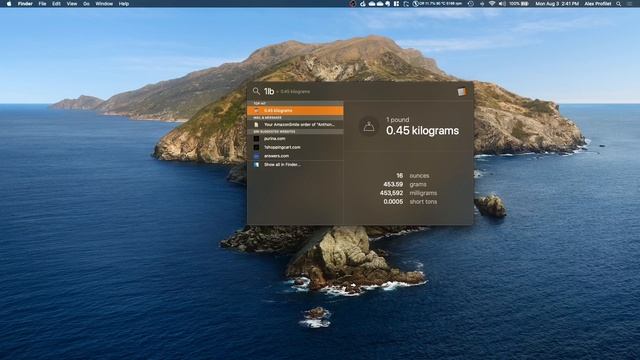
Task: Click the magnifier icon in Spotlight bar
Action: tap(256, 91)
